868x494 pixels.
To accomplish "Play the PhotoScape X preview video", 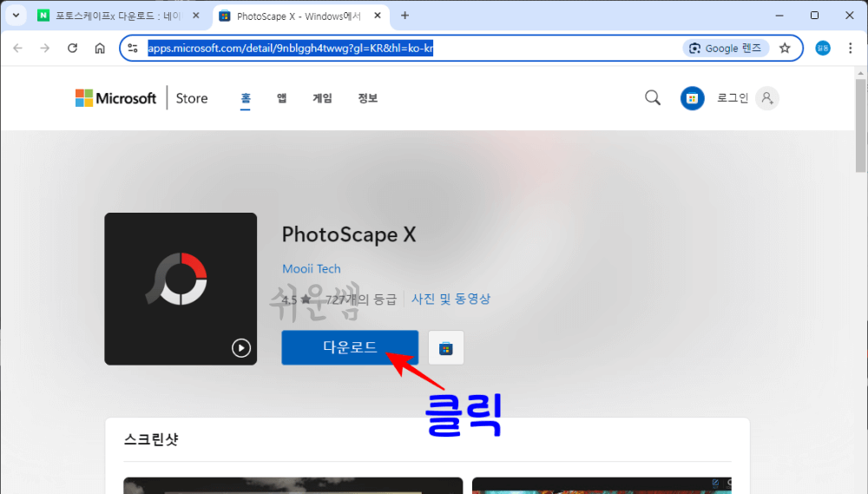I will point(240,348).
